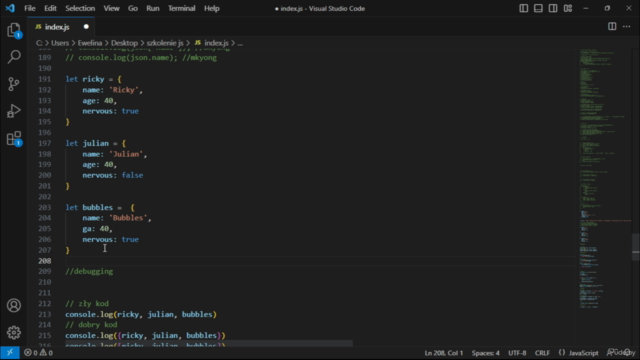Click the horizontal scrollbar at editor bottom

point(209,344)
